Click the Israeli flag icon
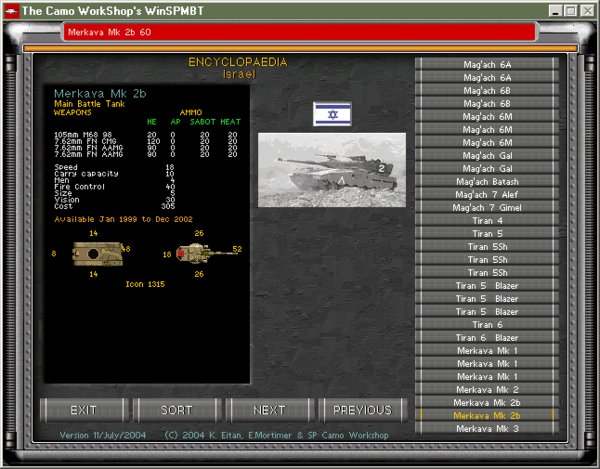 click(332, 113)
